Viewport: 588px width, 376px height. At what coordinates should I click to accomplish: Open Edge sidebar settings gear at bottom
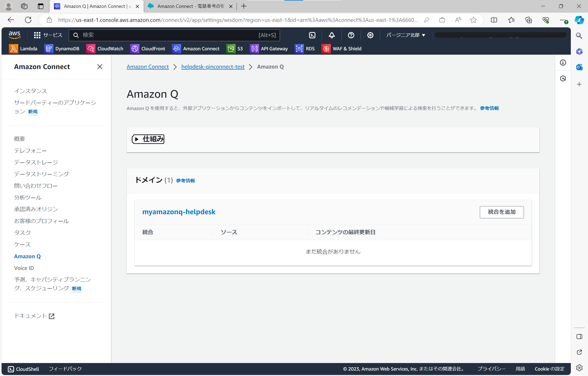coord(579,368)
